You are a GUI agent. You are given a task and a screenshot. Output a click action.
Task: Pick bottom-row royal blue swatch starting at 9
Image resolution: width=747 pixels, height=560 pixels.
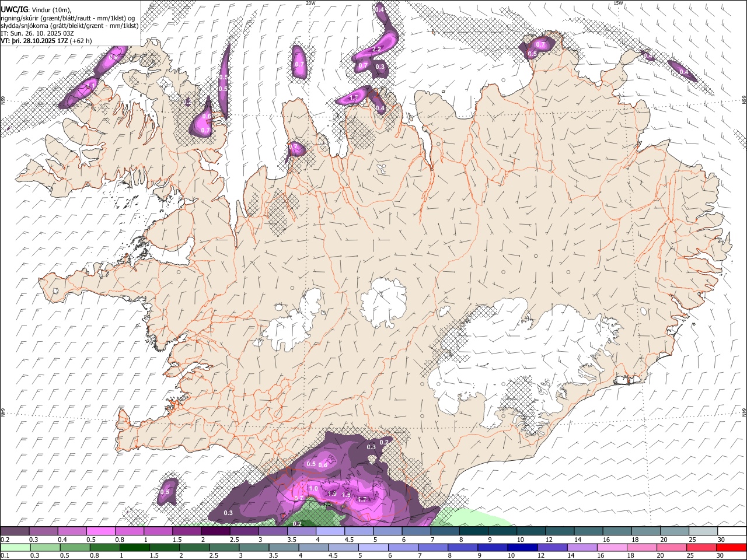pyautogui.click(x=494, y=547)
